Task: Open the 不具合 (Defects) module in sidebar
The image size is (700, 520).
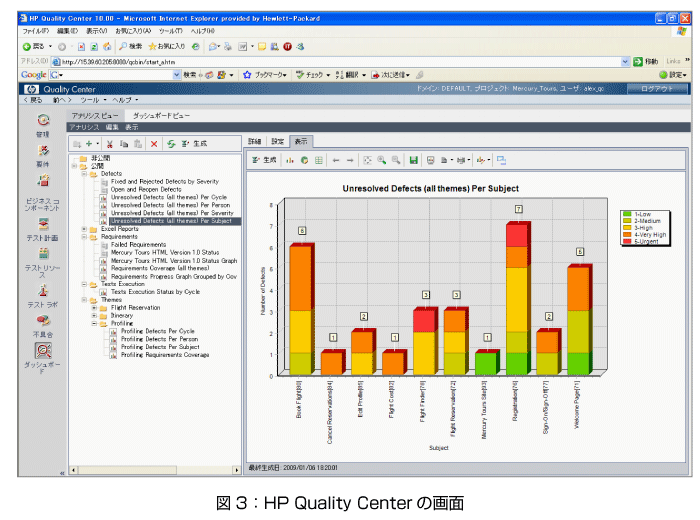Action: pos(42,322)
